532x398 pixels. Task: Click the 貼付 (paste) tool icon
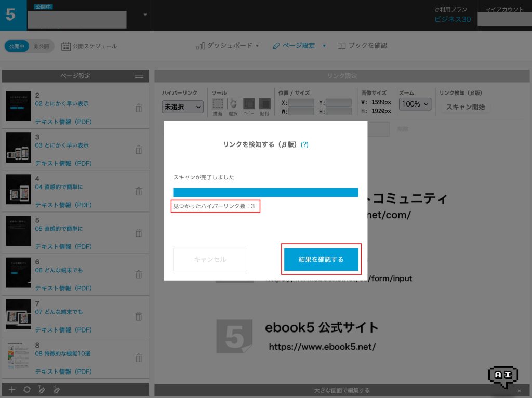(x=265, y=104)
